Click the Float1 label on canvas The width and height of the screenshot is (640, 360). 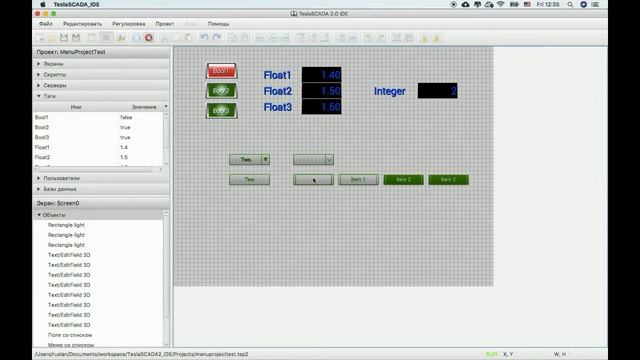click(x=278, y=75)
